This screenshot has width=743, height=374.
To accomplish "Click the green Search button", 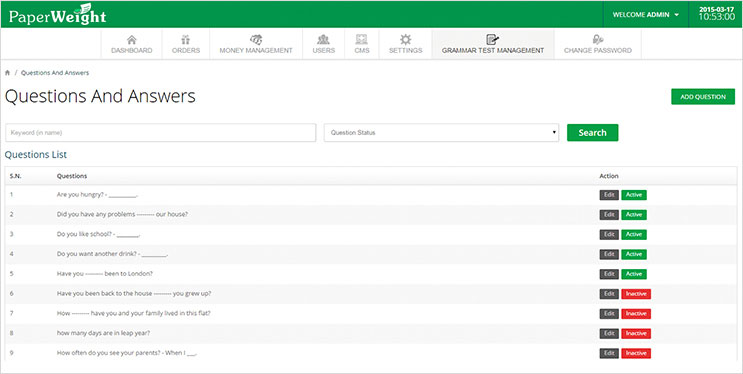I will tap(592, 133).
